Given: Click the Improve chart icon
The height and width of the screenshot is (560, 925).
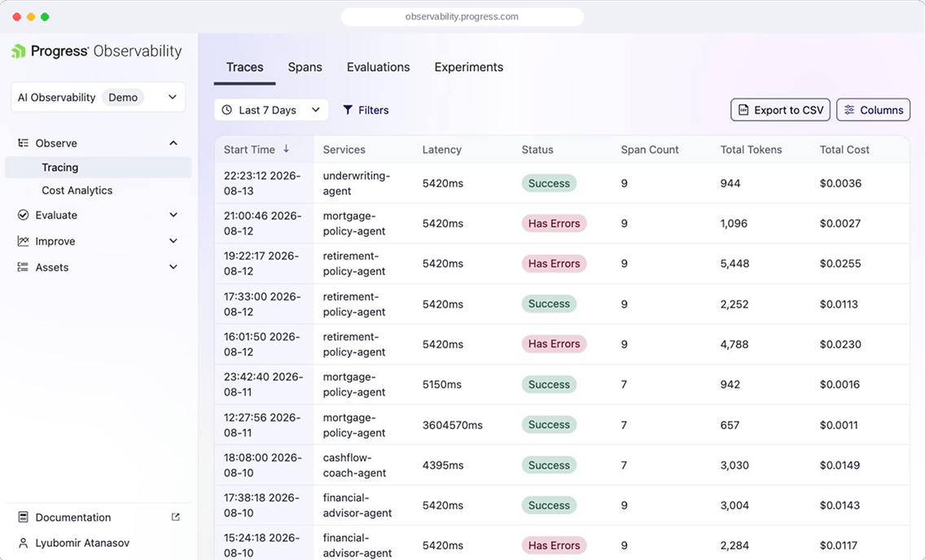Looking at the screenshot, I should pyautogui.click(x=23, y=240).
